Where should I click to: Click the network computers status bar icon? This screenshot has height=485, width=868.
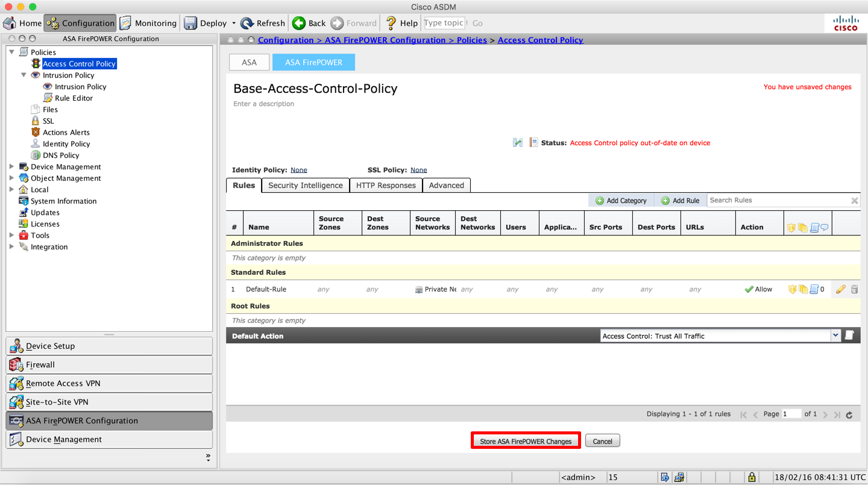click(679, 477)
